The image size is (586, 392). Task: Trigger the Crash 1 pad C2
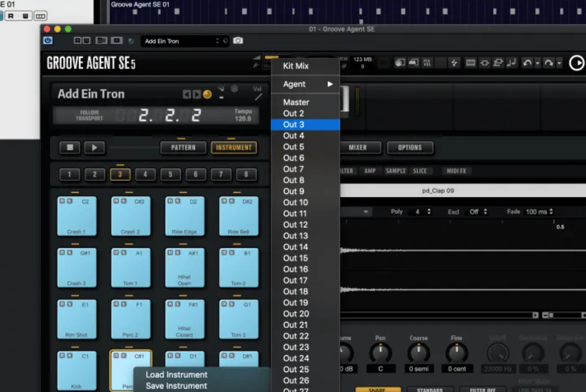coord(76,217)
